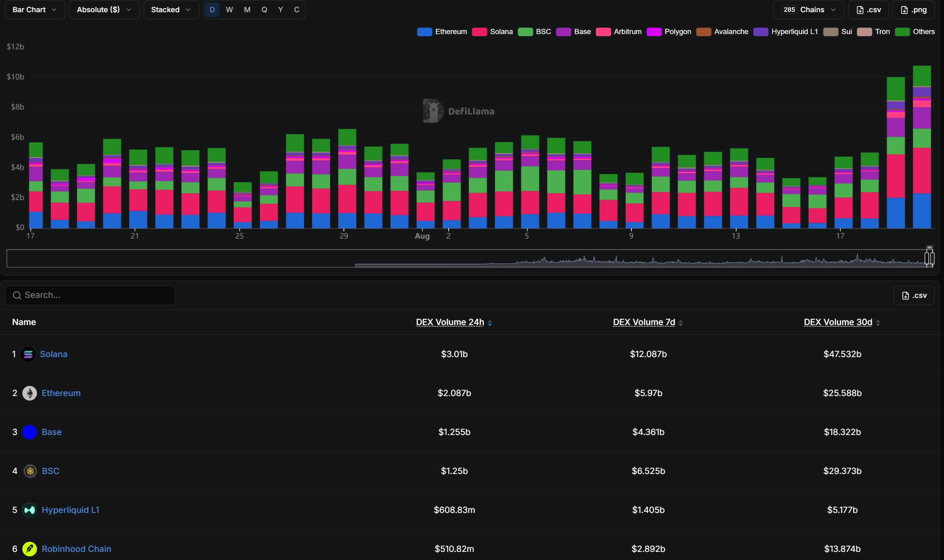Toggle Sui series in legend
The image size is (944, 560).
[837, 32]
